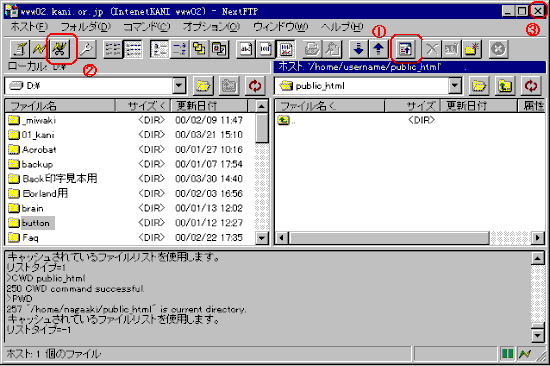The width and height of the screenshot is (550, 366).
Task: Refresh the host file list
Action: point(531,86)
